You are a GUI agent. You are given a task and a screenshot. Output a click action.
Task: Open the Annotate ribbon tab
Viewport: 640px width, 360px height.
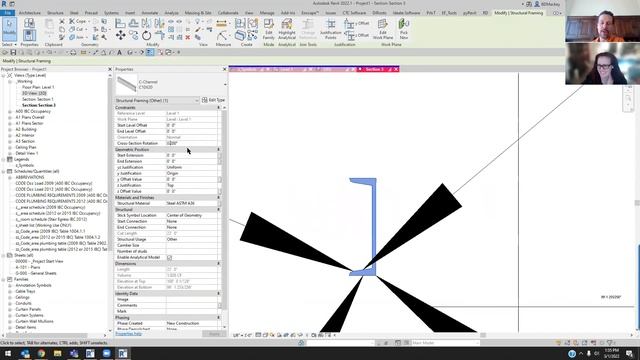[150, 13]
